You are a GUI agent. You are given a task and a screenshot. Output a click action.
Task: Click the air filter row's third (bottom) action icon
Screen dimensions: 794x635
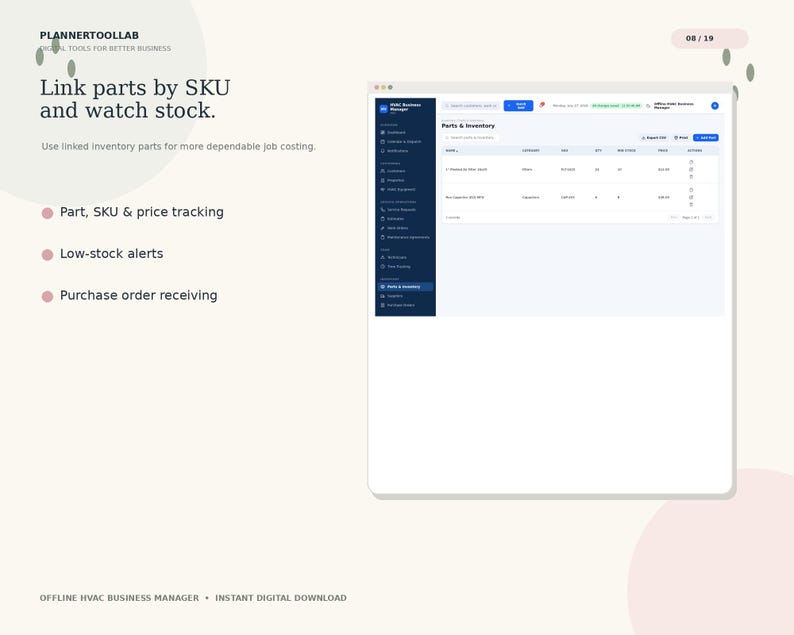point(691,177)
